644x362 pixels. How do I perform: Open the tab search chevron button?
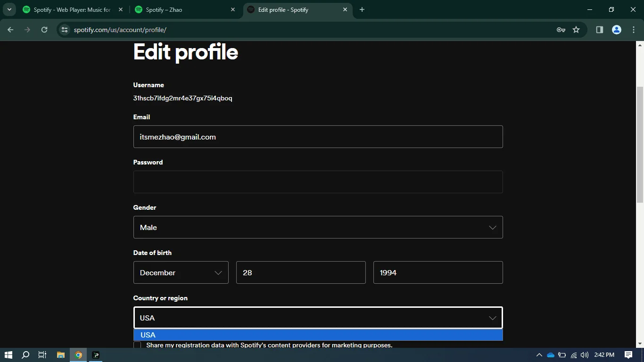click(9, 9)
